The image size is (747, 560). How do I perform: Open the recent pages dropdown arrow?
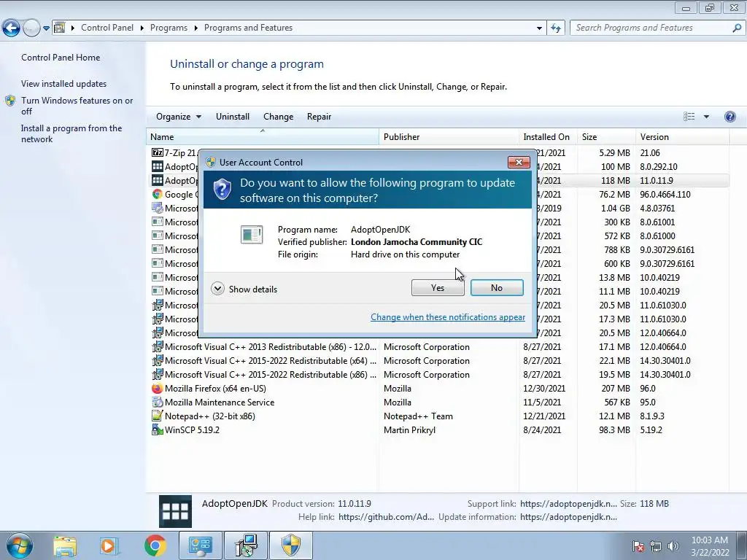click(46, 28)
